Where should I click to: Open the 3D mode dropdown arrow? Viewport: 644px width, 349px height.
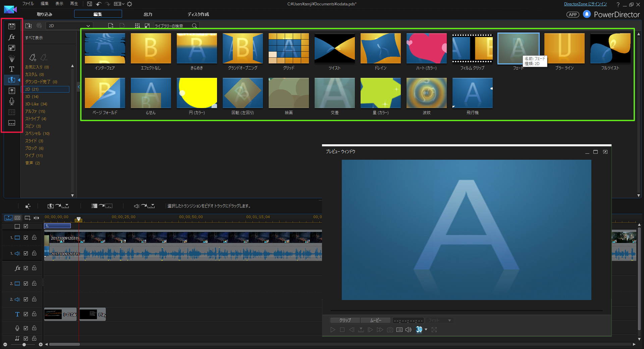coord(426,330)
